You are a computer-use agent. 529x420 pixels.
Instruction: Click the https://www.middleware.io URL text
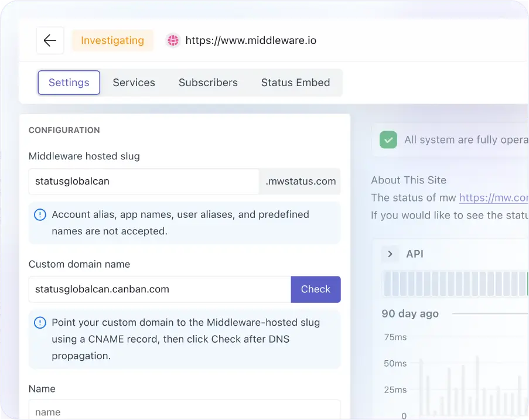pyautogui.click(x=251, y=40)
